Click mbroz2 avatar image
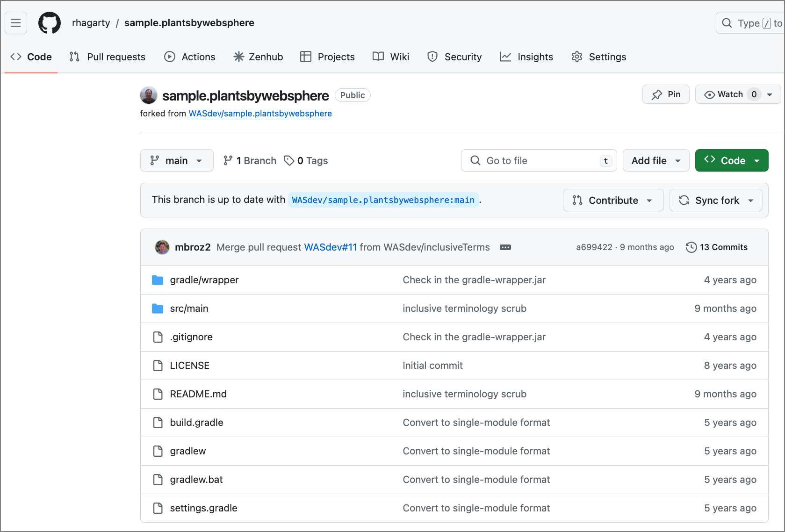Screen dimensions: 785x532 (x=162, y=247)
